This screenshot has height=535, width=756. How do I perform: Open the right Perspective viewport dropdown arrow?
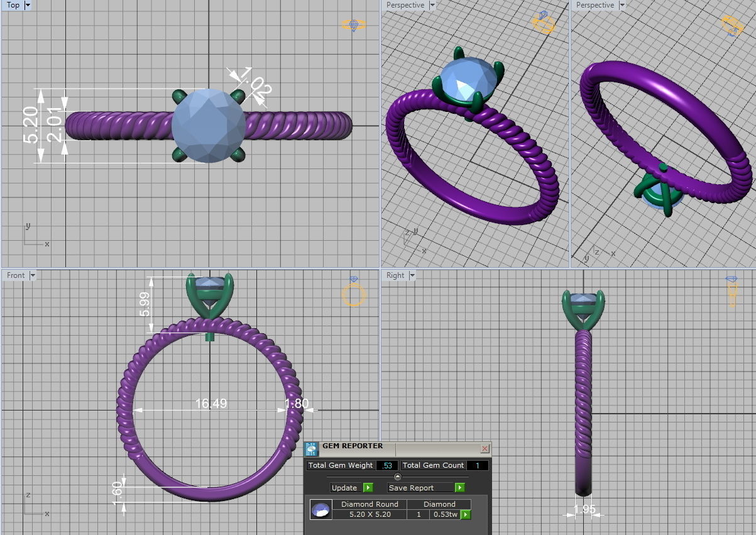tap(622, 5)
